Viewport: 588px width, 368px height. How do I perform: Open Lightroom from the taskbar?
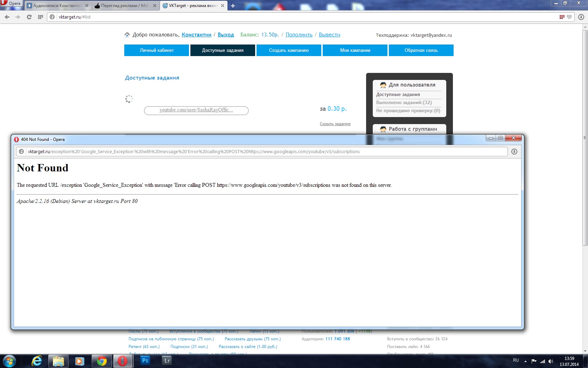point(167,361)
